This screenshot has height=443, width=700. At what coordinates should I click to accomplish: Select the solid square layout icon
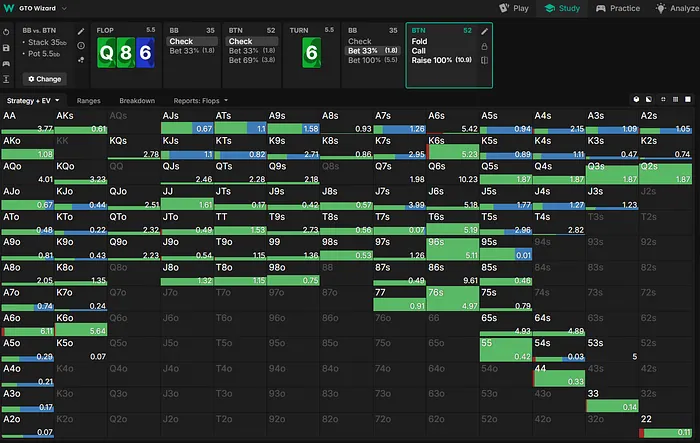[x=688, y=99]
